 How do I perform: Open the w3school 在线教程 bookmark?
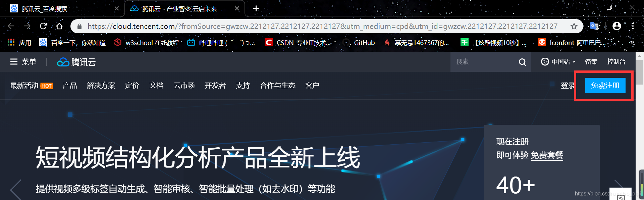click(x=147, y=43)
